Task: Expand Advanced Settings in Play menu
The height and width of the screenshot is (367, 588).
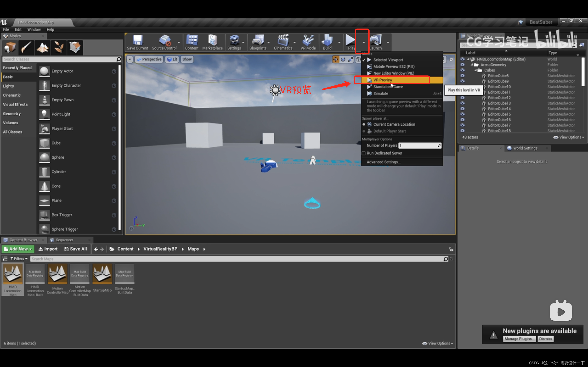Action: (x=382, y=162)
